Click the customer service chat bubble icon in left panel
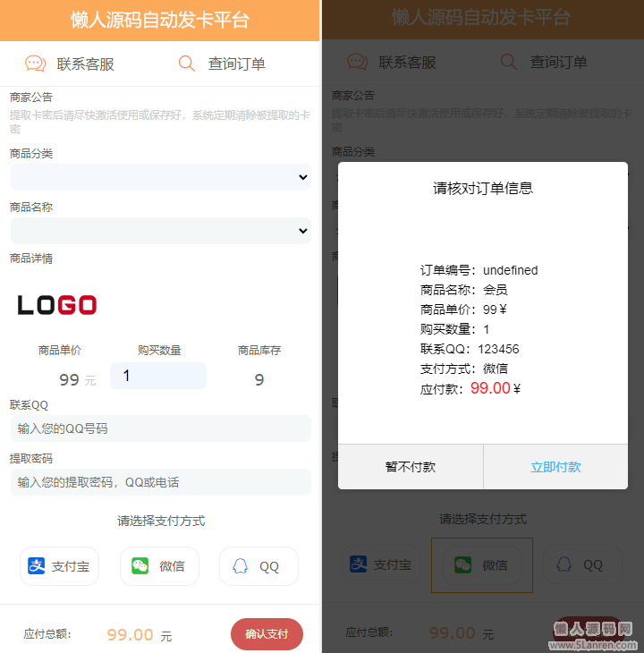The image size is (644, 653). [36, 64]
